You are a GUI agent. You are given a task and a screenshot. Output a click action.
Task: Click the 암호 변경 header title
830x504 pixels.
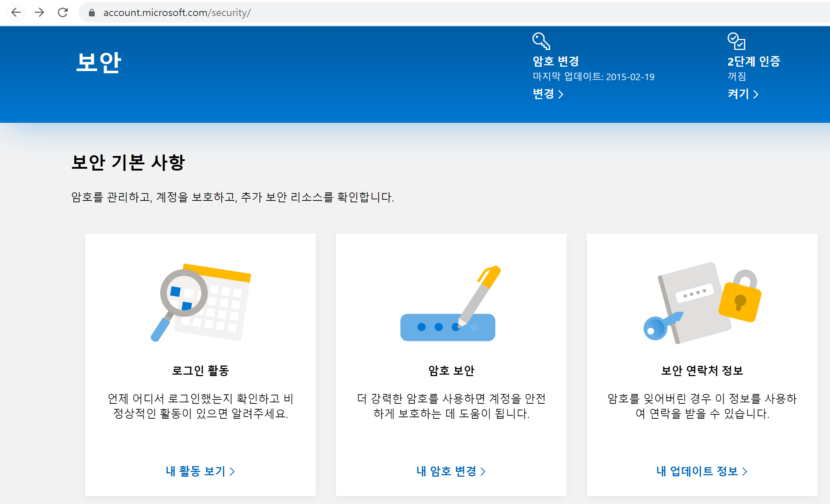(556, 61)
